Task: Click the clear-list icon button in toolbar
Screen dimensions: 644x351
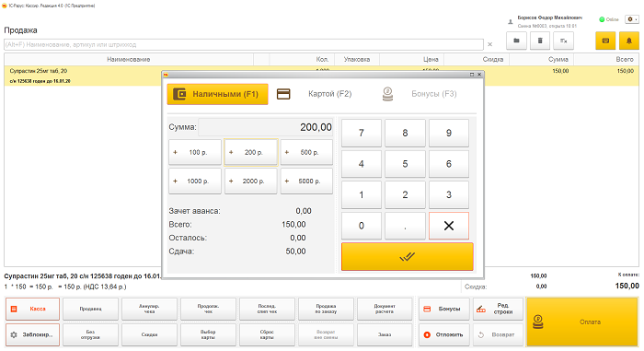Action: pos(563,41)
